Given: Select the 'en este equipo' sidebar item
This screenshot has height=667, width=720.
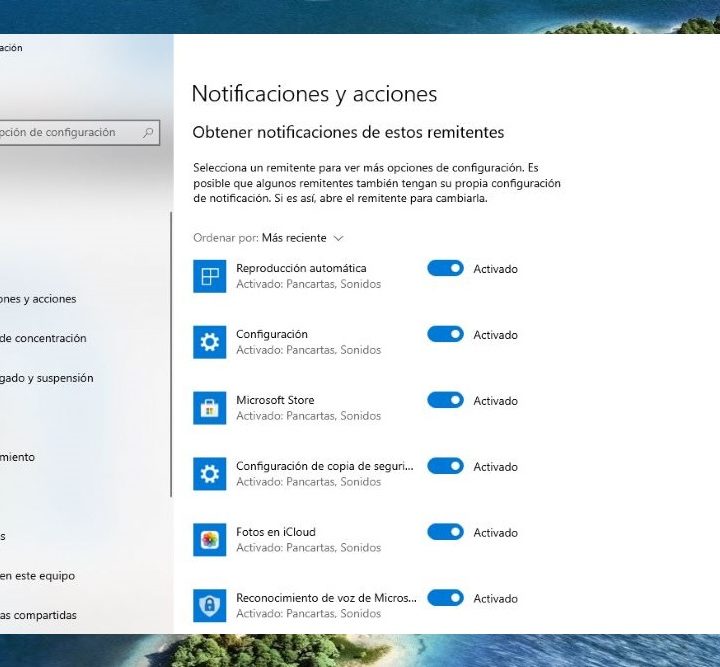Looking at the screenshot, I should pos(37,576).
